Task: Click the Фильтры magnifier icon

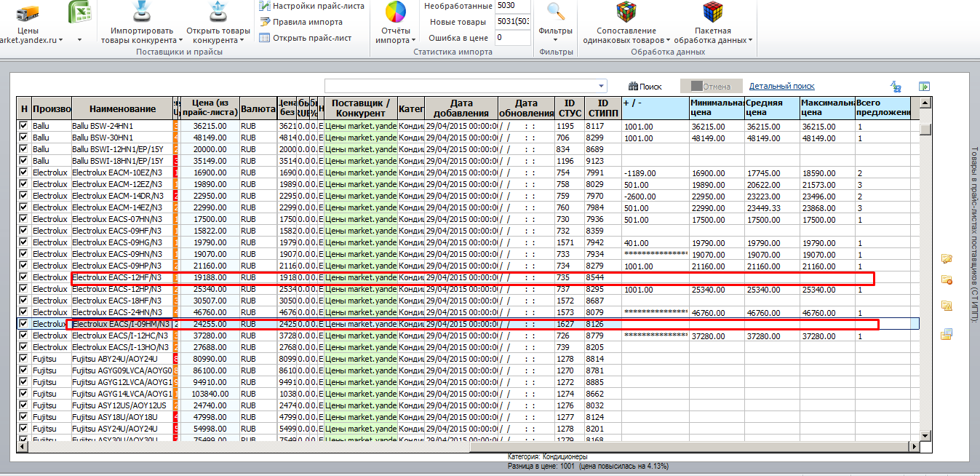Action: (x=557, y=12)
